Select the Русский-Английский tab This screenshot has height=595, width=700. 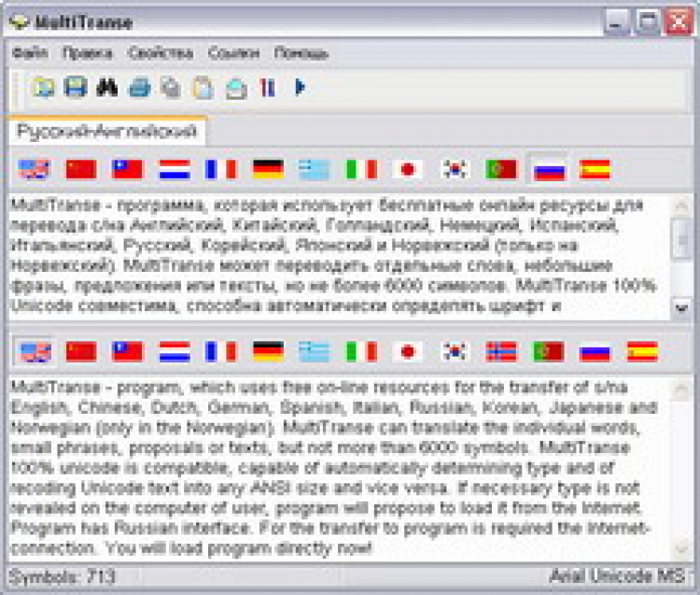[106, 132]
